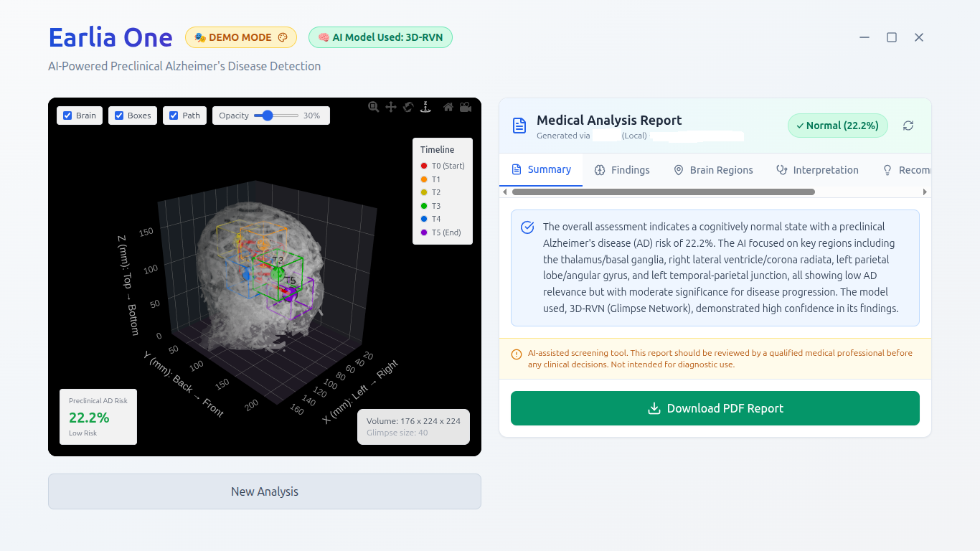This screenshot has height=551, width=980.
Task: Click the report document icon beside the title
Action: click(519, 124)
